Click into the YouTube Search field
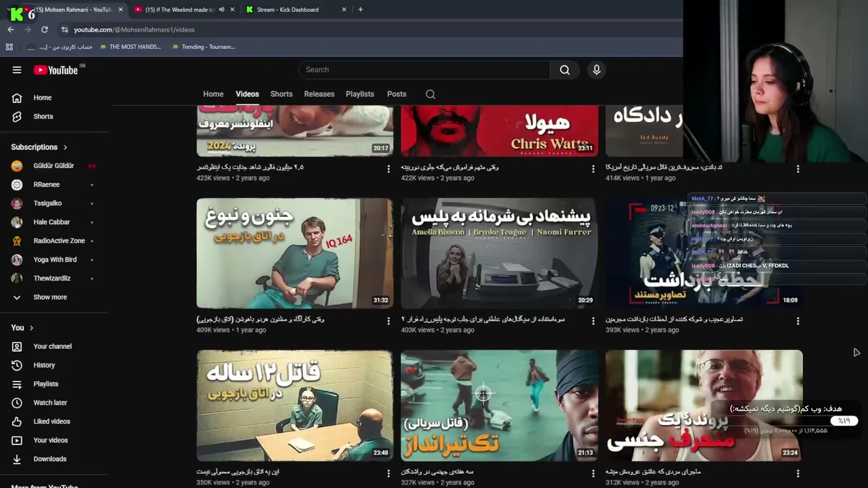The width and height of the screenshot is (868, 488). (424, 70)
